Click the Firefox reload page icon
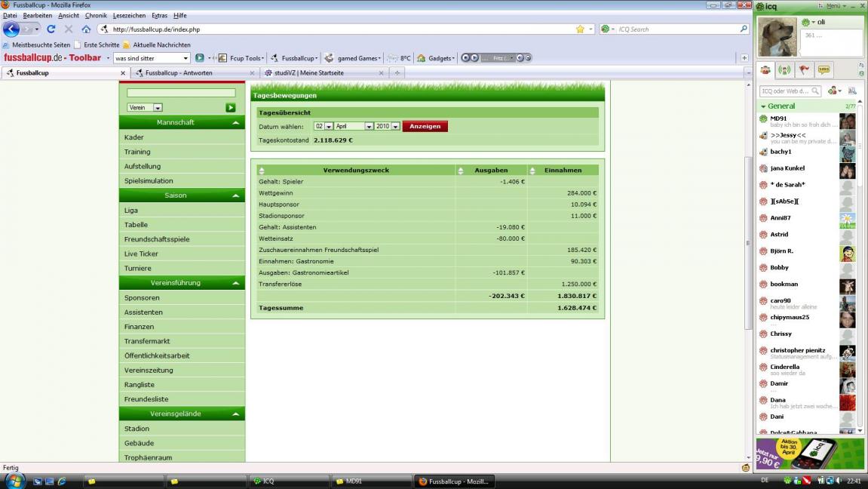This screenshot has width=868, height=489. [x=51, y=29]
